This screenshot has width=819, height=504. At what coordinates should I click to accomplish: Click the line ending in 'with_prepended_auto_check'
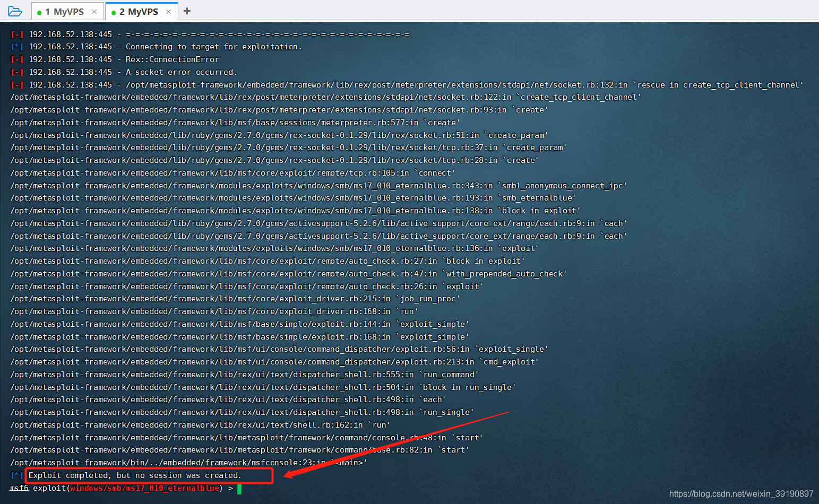click(x=288, y=274)
